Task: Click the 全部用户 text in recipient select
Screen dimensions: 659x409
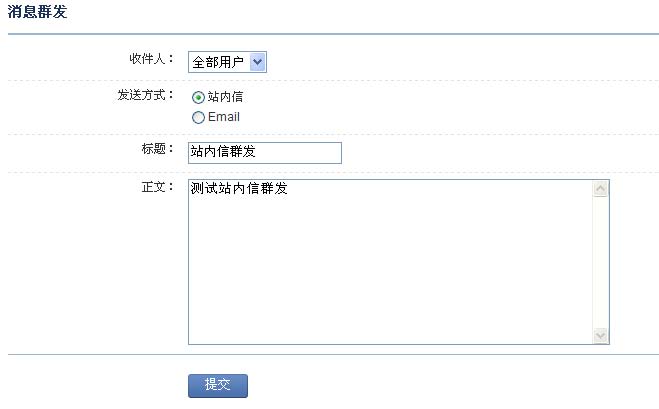Action: [x=218, y=62]
